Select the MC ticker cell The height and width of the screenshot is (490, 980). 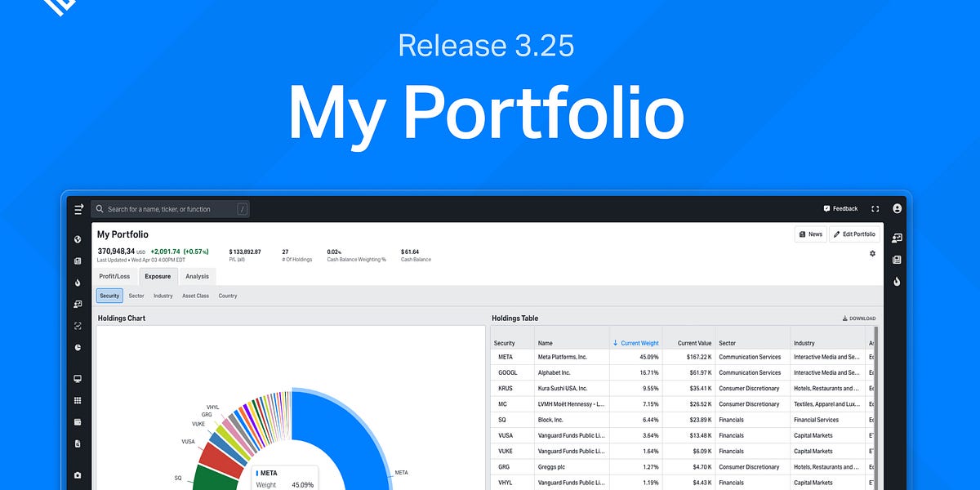(513, 404)
